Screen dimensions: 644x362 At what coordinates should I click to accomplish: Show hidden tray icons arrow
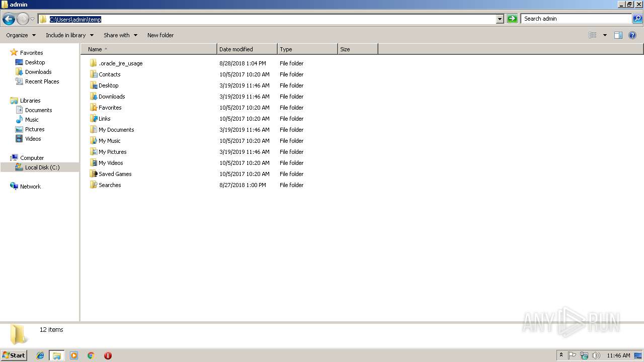561,355
